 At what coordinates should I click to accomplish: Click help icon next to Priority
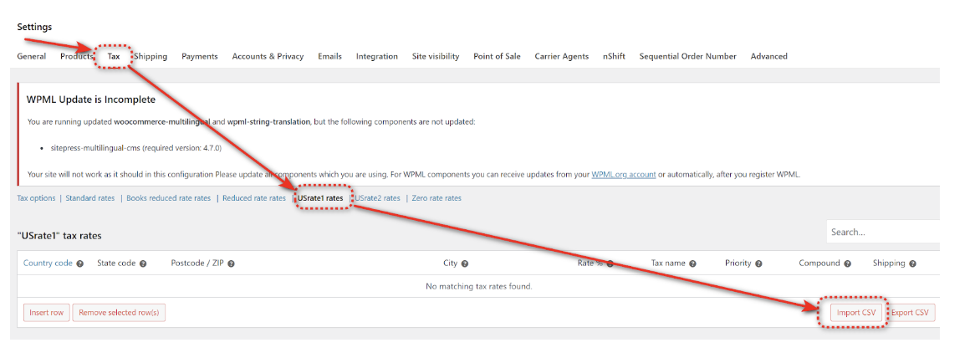(758, 263)
